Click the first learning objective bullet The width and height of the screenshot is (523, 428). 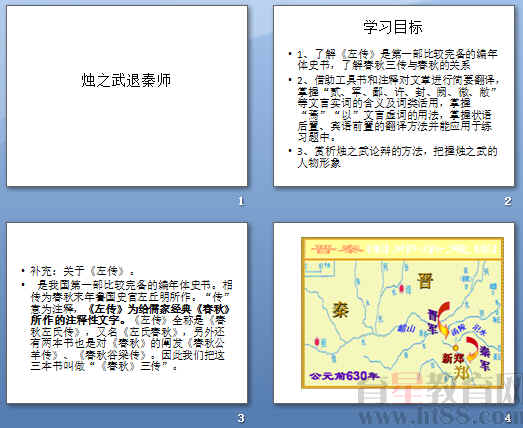click(397, 59)
